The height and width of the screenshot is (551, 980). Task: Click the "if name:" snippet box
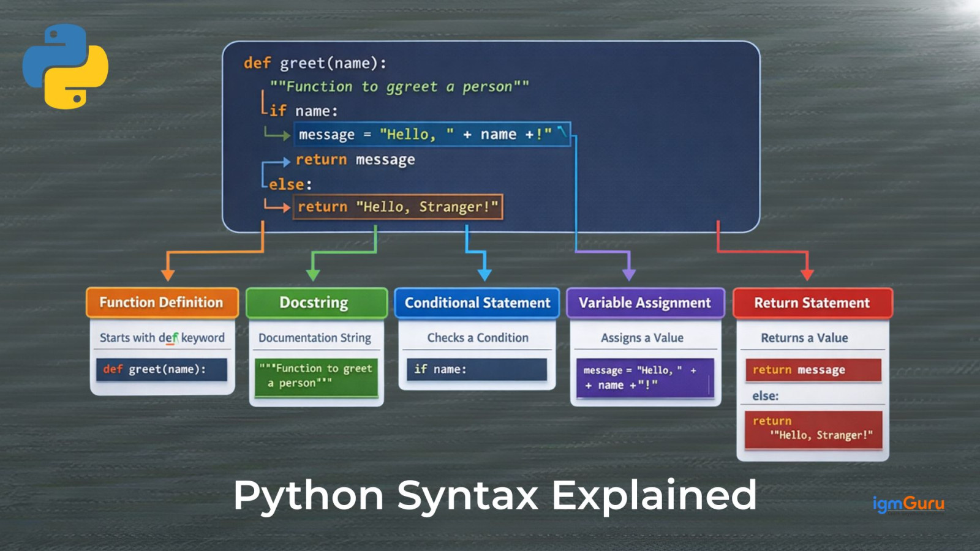477,369
